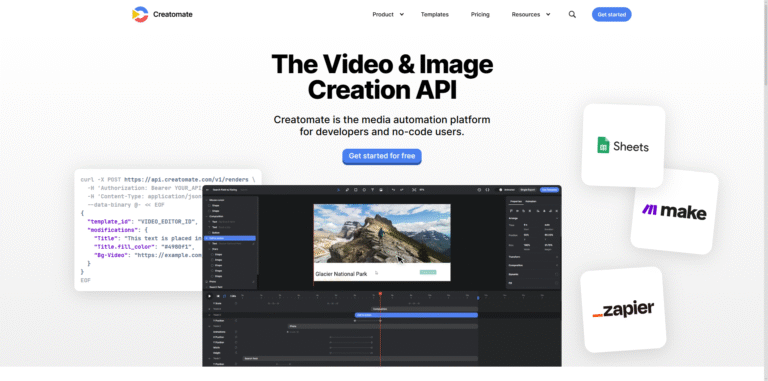Open the Templates page
The width and height of the screenshot is (768, 381).
pyautogui.click(x=434, y=15)
